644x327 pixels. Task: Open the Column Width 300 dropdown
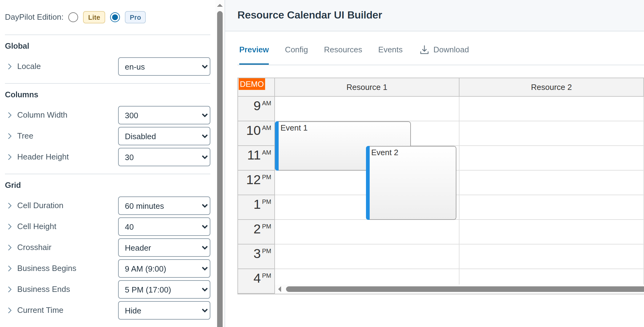coord(164,115)
